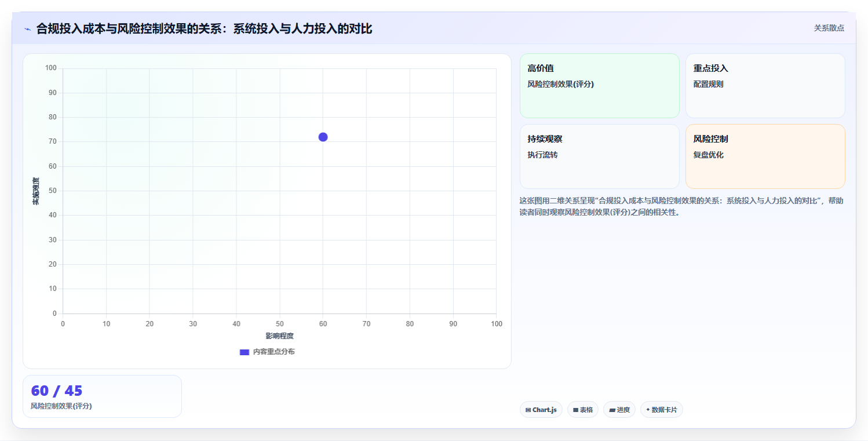Click the y-axis tick label 100

pyautogui.click(x=51, y=68)
